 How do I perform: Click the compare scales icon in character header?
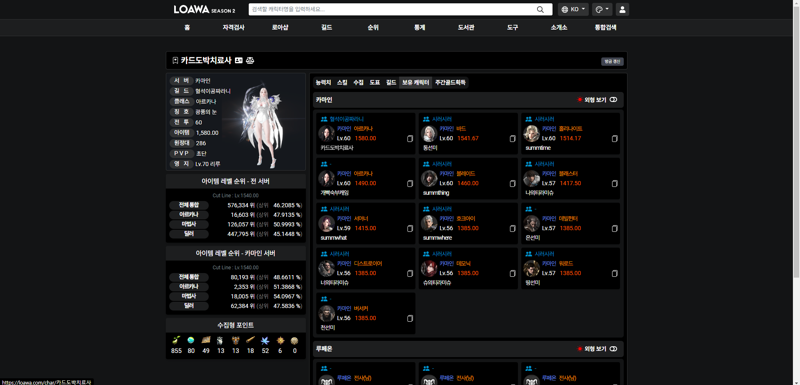coord(250,61)
